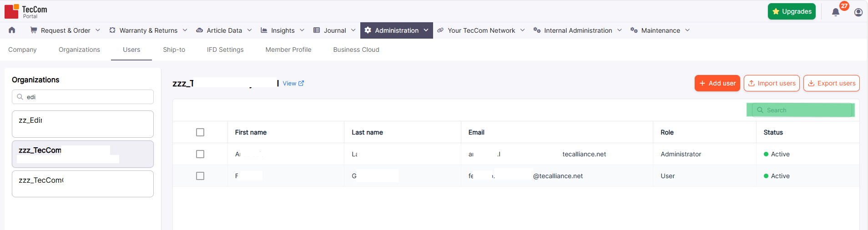
Task: Click the users Search field
Action: point(803,110)
